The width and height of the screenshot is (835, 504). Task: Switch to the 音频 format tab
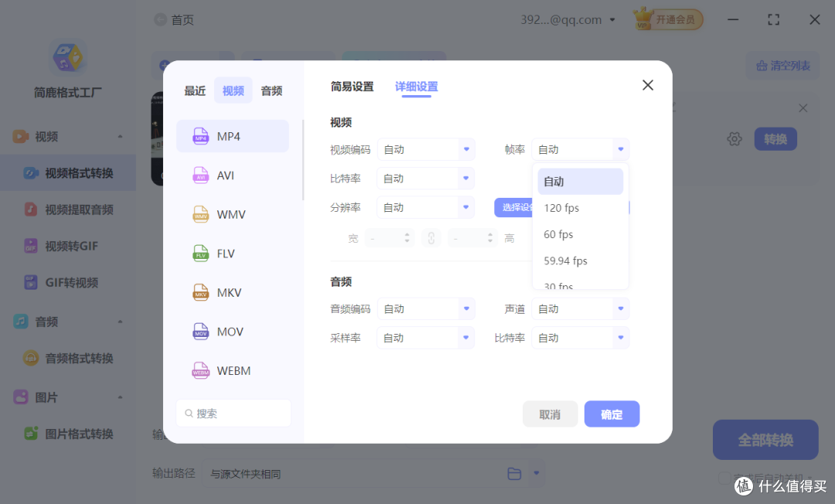(x=271, y=91)
